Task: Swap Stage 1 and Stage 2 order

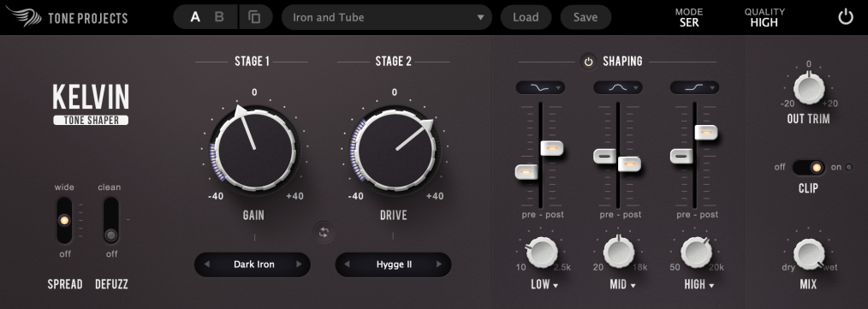Action: click(324, 233)
